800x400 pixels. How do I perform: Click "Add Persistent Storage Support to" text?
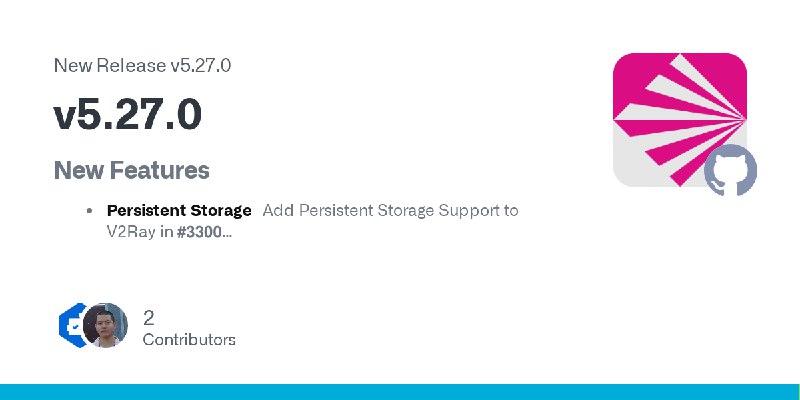point(390,211)
